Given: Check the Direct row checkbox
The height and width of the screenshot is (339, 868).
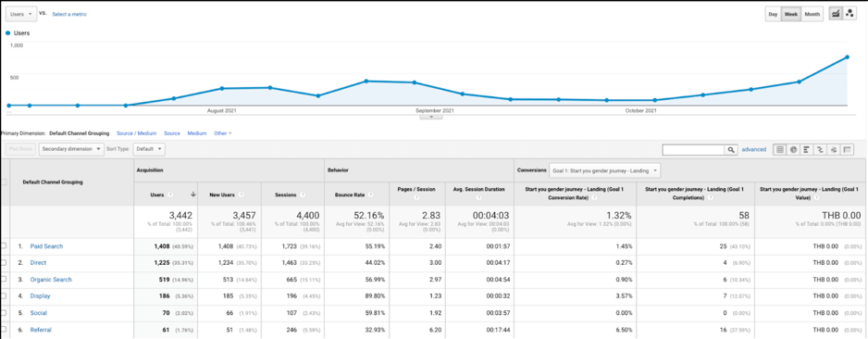Looking at the screenshot, I should tap(5, 262).
